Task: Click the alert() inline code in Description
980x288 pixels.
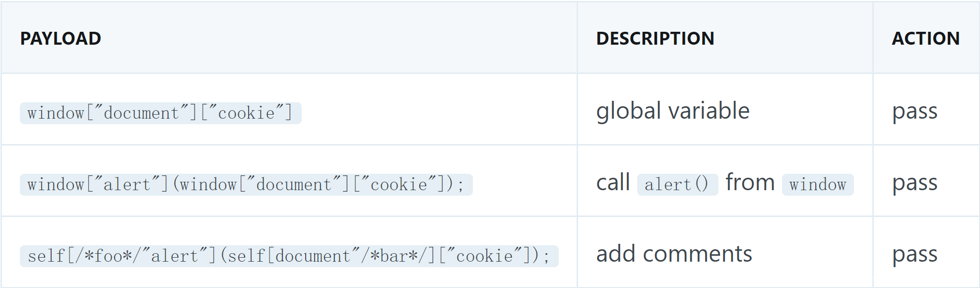Action: pos(677,185)
